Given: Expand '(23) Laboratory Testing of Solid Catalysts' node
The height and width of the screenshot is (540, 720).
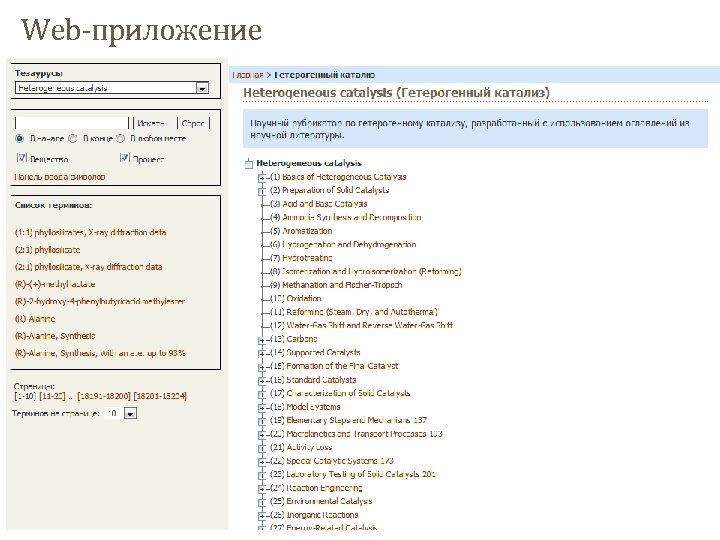Looking at the screenshot, I should pyautogui.click(x=262, y=475).
